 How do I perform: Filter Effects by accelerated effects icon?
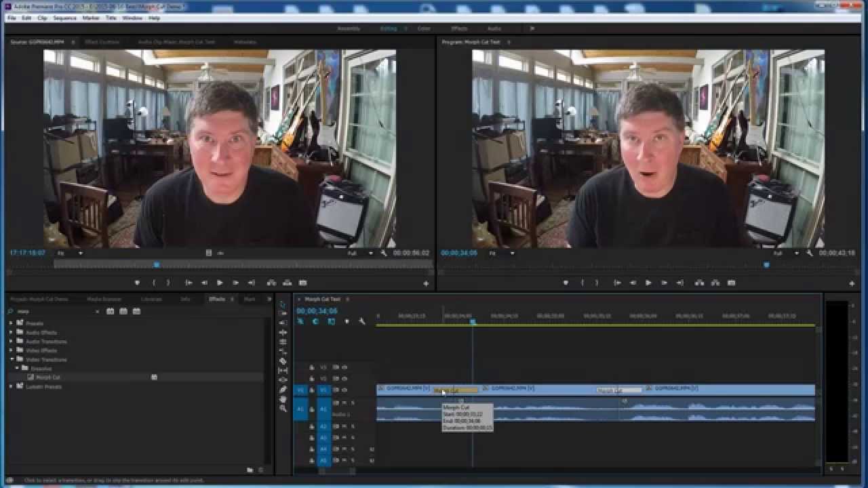[x=110, y=311]
